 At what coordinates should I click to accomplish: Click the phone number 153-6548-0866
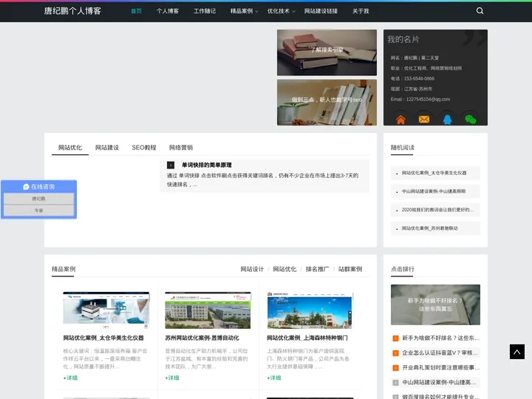click(419, 79)
